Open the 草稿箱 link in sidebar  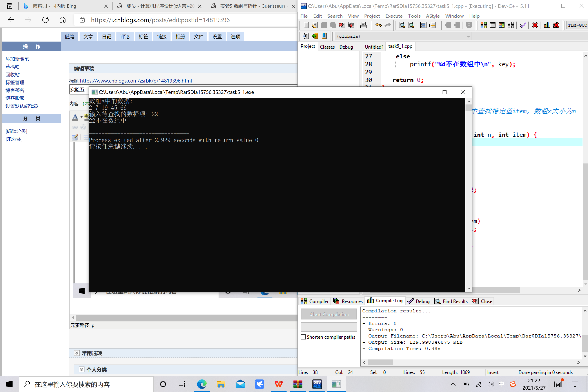tap(13, 67)
